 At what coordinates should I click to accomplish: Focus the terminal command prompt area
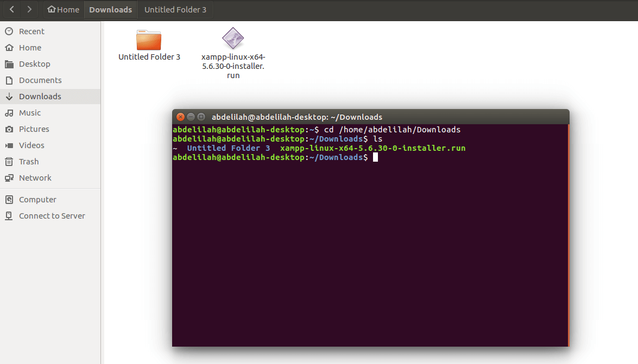[x=370, y=236]
